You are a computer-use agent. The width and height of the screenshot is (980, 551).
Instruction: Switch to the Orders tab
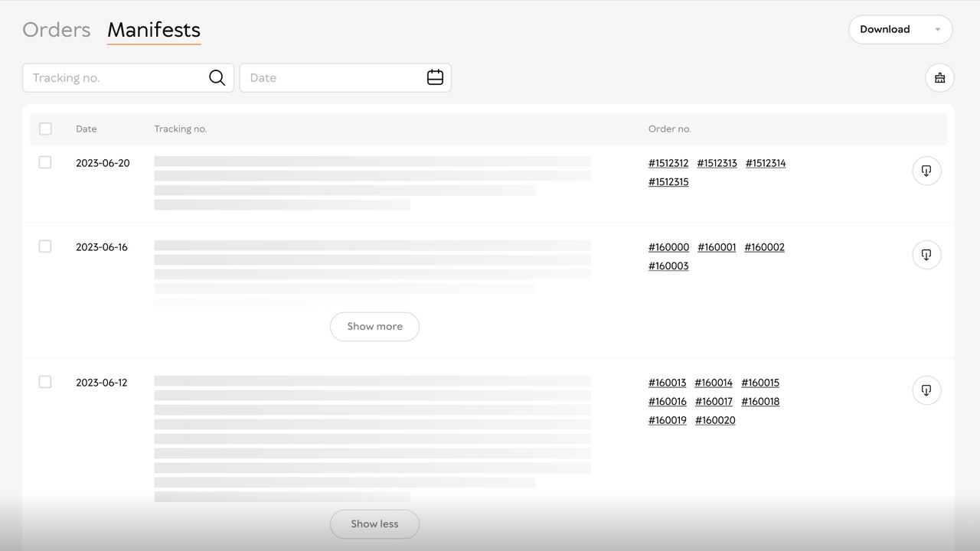(x=56, y=29)
